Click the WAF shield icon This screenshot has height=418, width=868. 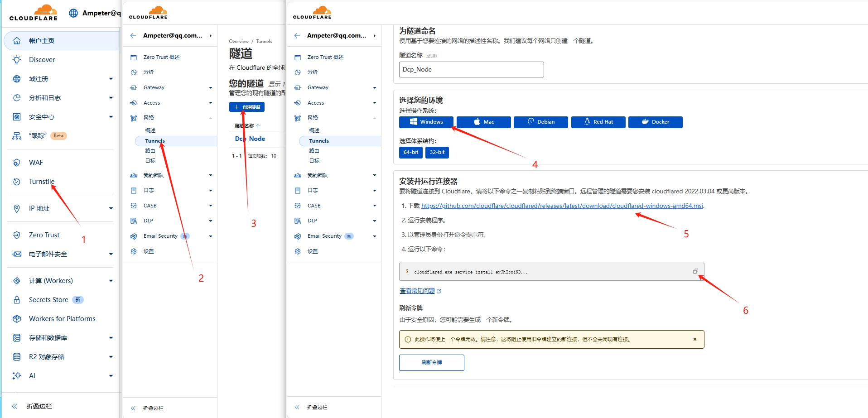[x=17, y=163]
